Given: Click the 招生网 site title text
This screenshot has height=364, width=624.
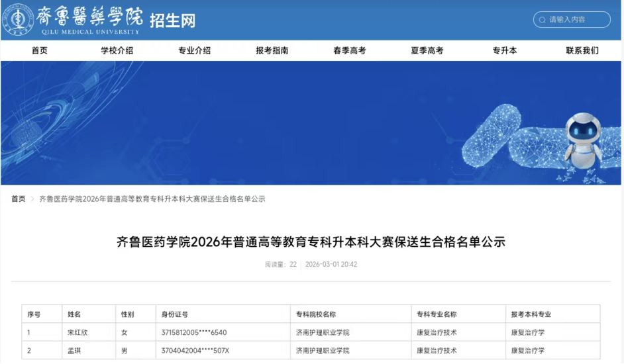Looking at the screenshot, I should 172,21.
